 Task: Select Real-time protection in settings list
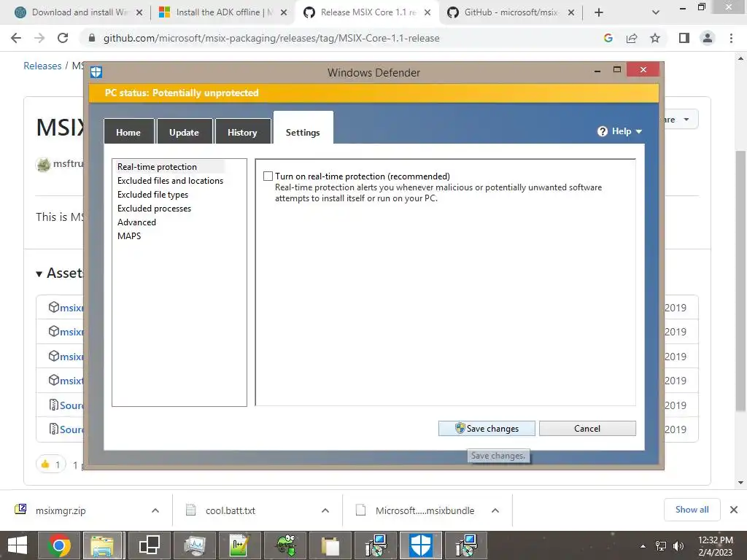(157, 167)
